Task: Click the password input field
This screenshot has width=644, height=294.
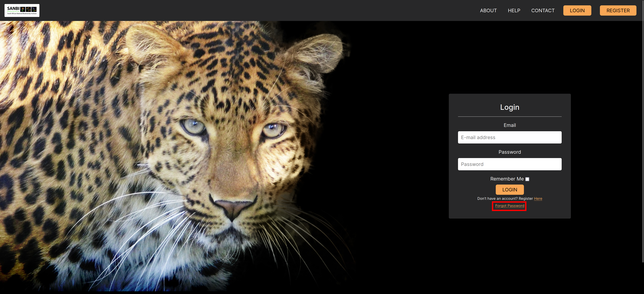Action: [510, 164]
